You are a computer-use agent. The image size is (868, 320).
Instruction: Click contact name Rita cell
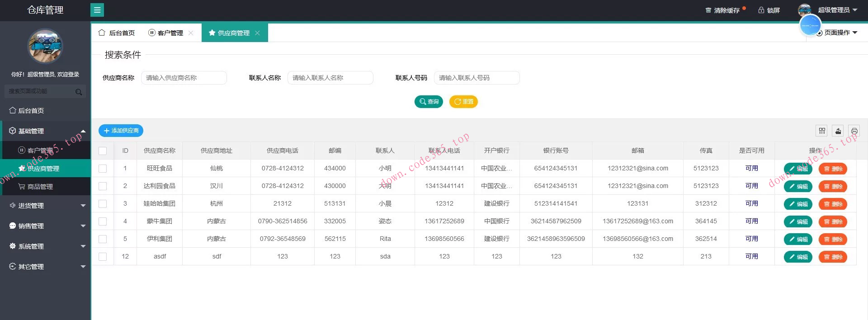tap(385, 239)
